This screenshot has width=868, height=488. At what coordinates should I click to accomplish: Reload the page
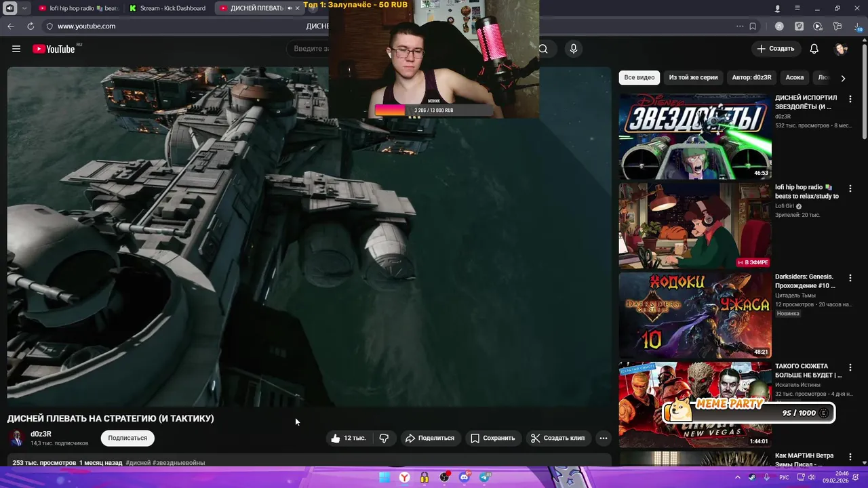point(31,26)
